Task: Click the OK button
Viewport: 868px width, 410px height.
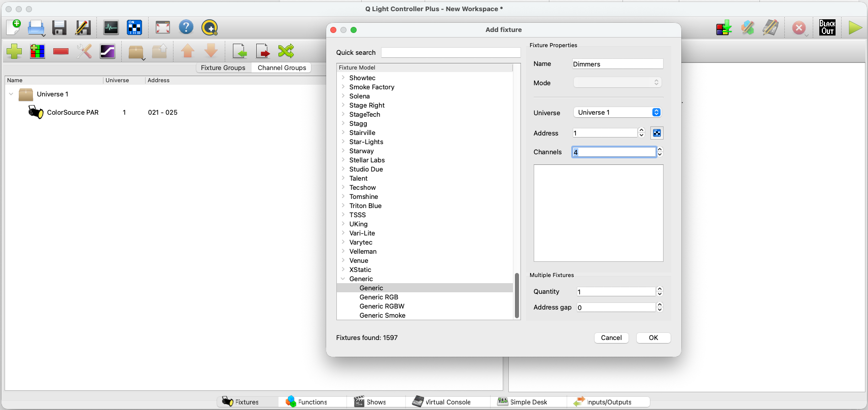Action: 653,338
